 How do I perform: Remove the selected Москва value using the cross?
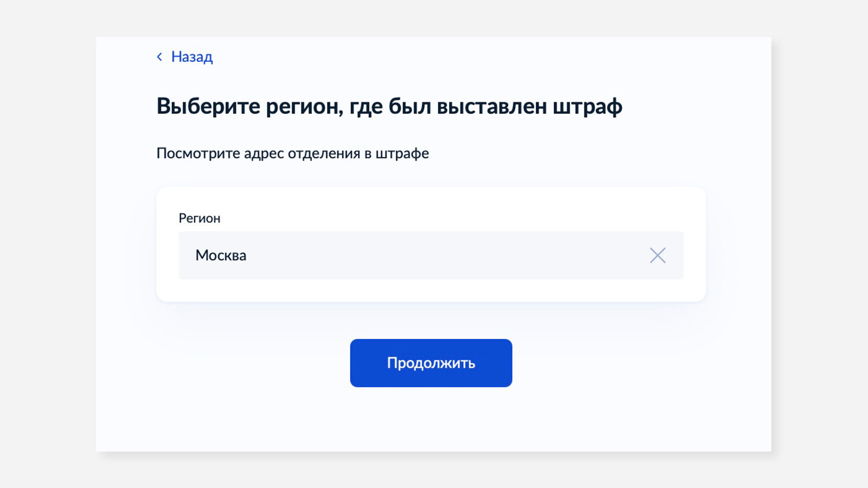(x=657, y=256)
